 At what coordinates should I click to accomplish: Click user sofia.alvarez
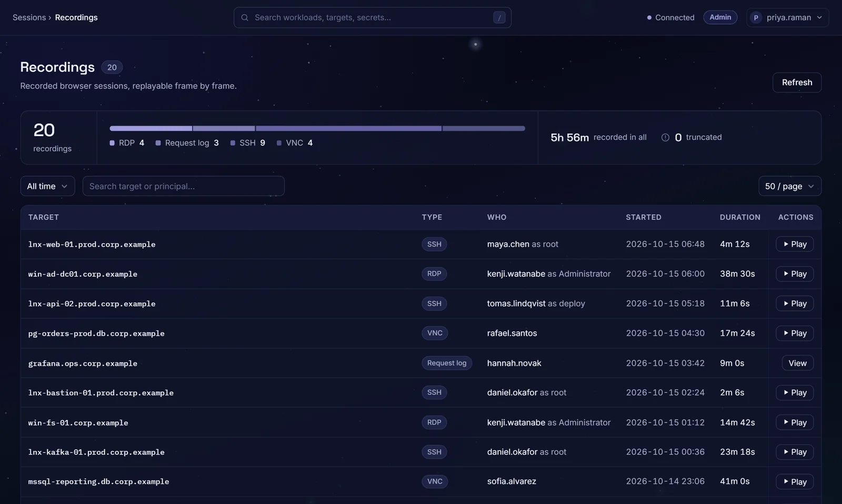coord(512,481)
